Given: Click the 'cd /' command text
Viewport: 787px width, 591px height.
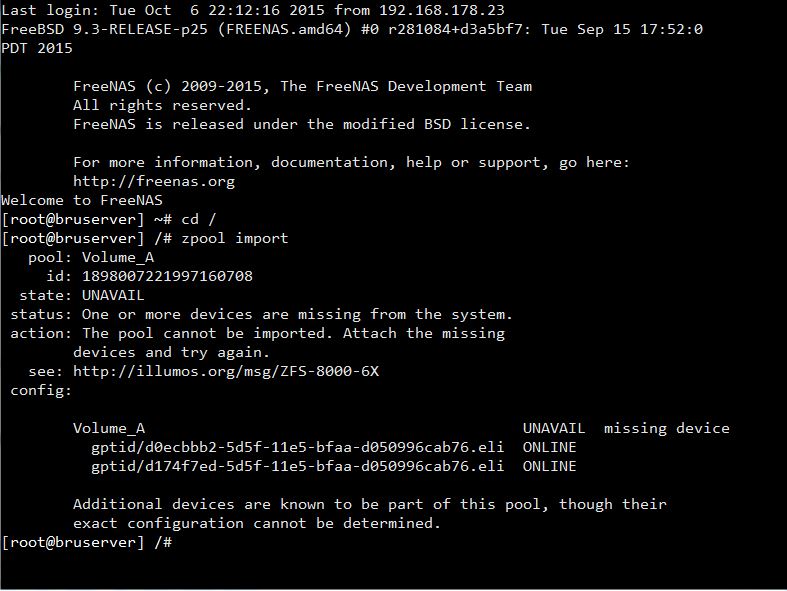Looking at the screenshot, I should 199,219.
